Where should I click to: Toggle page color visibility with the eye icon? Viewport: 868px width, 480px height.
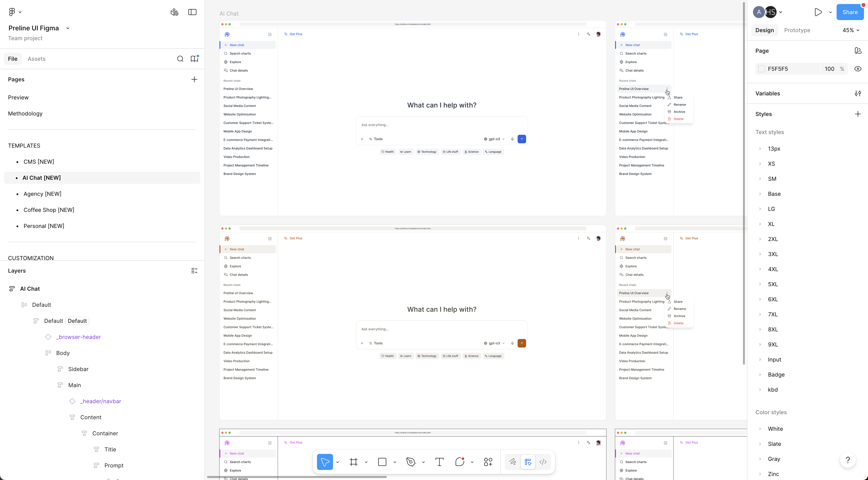[x=858, y=69]
